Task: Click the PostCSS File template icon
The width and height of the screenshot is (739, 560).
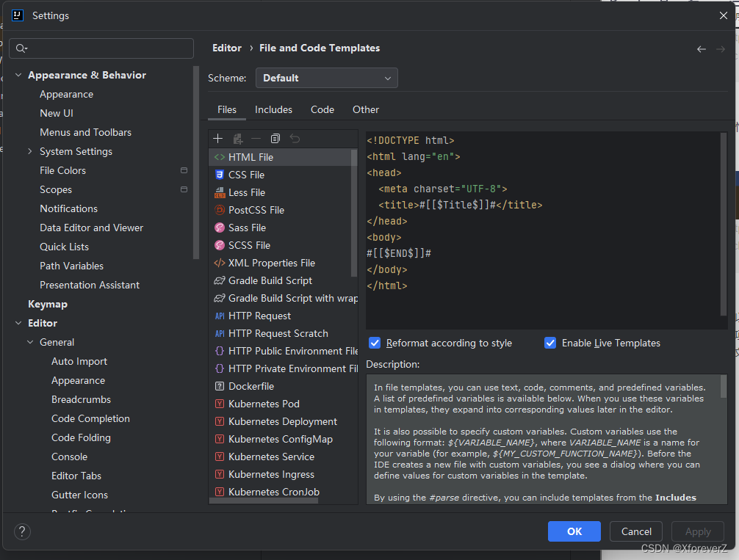Action: coord(220,210)
